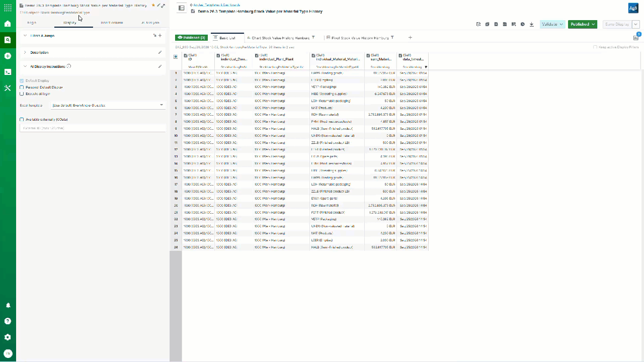This screenshot has width=644, height=362.
Task: Switch to the Insert column tab
Action: click(112, 23)
